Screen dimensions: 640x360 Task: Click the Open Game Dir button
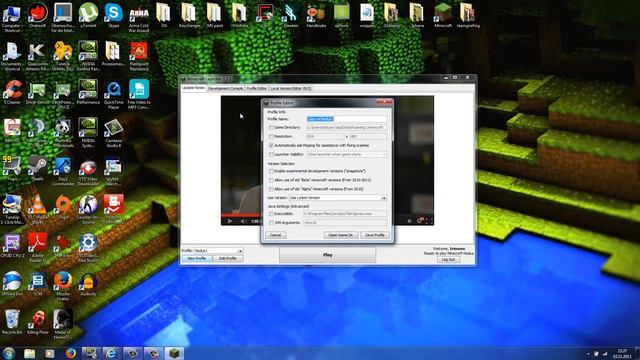pyautogui.click(x=341, y=235)
